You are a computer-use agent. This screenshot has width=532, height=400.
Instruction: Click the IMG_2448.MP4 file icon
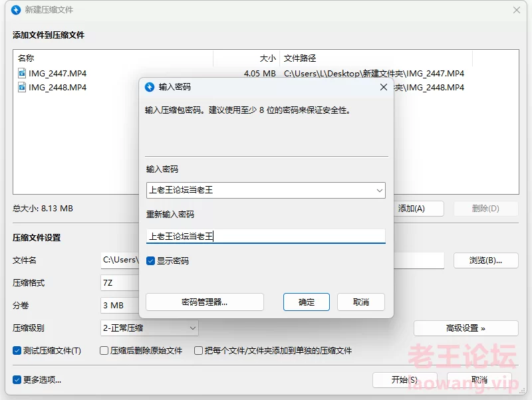pos(22,88)
